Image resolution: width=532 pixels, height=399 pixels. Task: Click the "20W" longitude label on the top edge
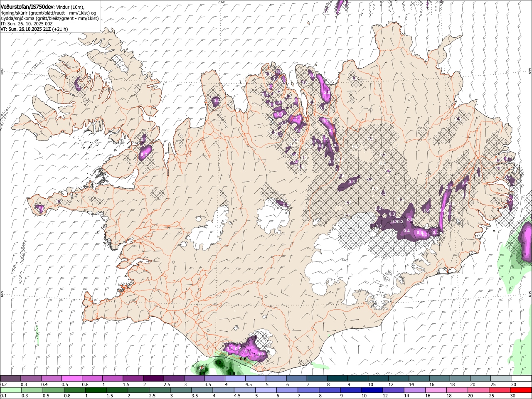pyautogui.click(x=221, y=2)
